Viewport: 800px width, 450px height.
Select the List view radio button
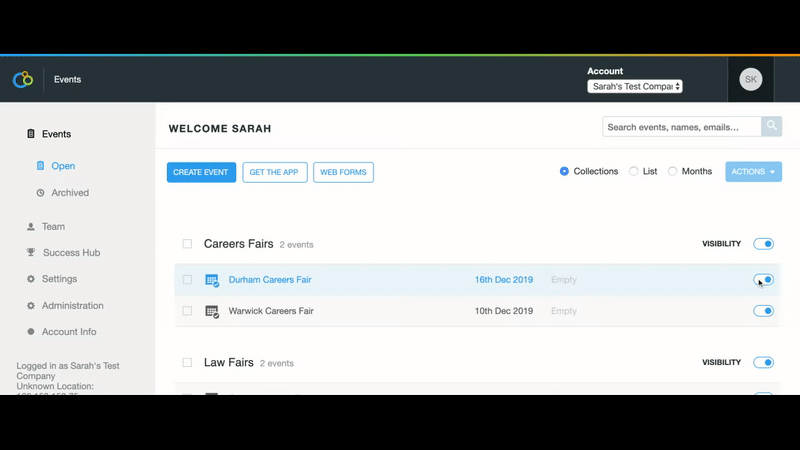[633, 171]
